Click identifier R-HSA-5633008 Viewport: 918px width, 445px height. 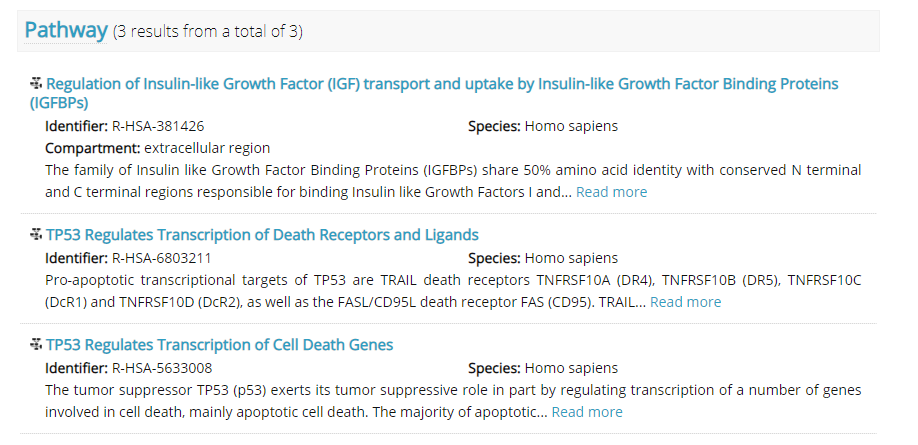pos(161,369)
